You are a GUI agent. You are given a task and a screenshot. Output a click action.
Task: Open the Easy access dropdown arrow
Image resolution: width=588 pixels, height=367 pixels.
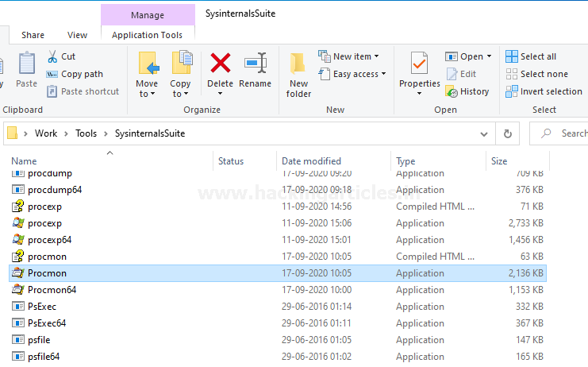click(x=383, y=74)
